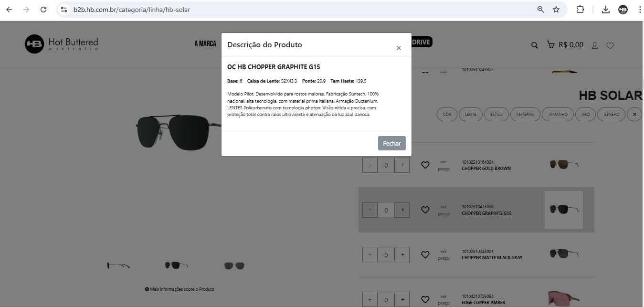Click quantity field for Edge Copper Amber
The height and width of the screenshot is (307, 644).
[386, 300]
